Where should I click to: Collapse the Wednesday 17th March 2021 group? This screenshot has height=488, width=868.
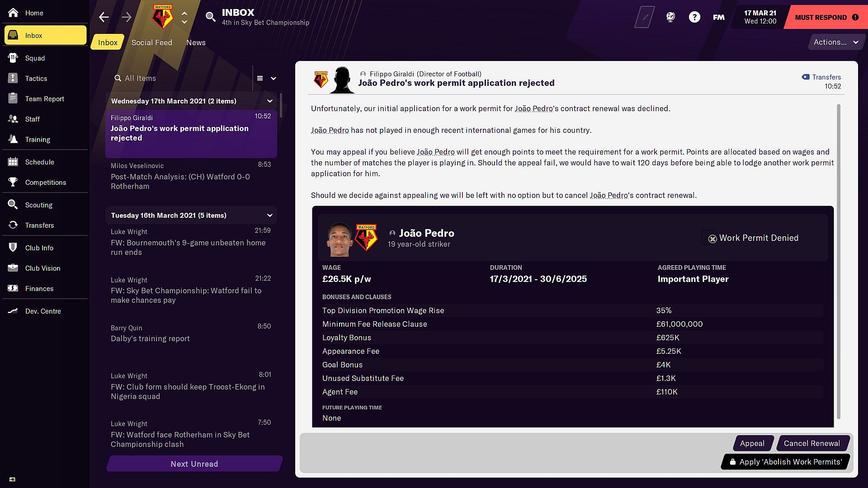[x=270, y=101]
